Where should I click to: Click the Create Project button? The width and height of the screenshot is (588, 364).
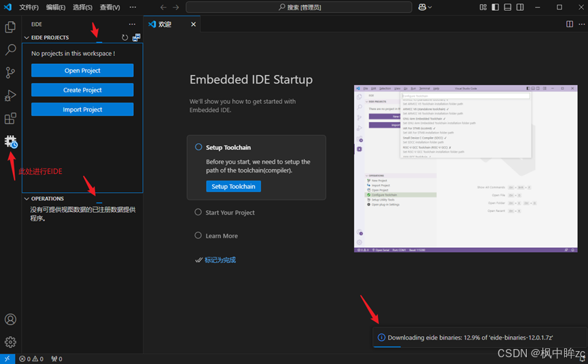pos(82,90)
